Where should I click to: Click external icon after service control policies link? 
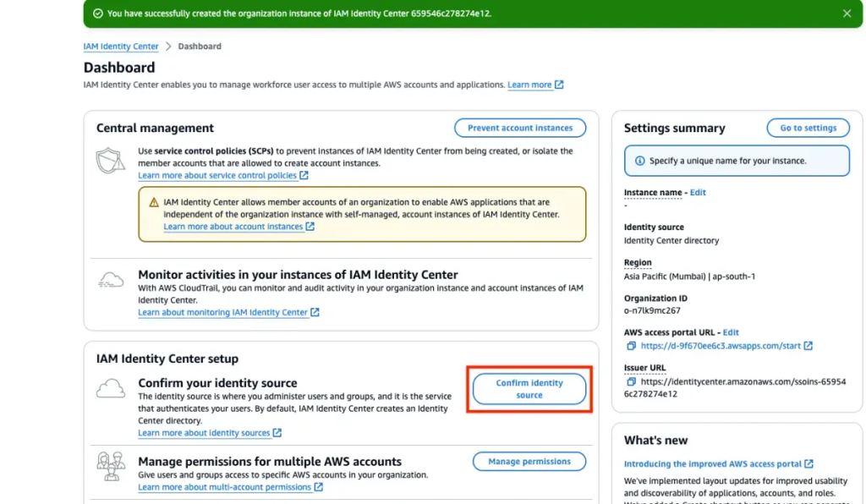point(304,175)
